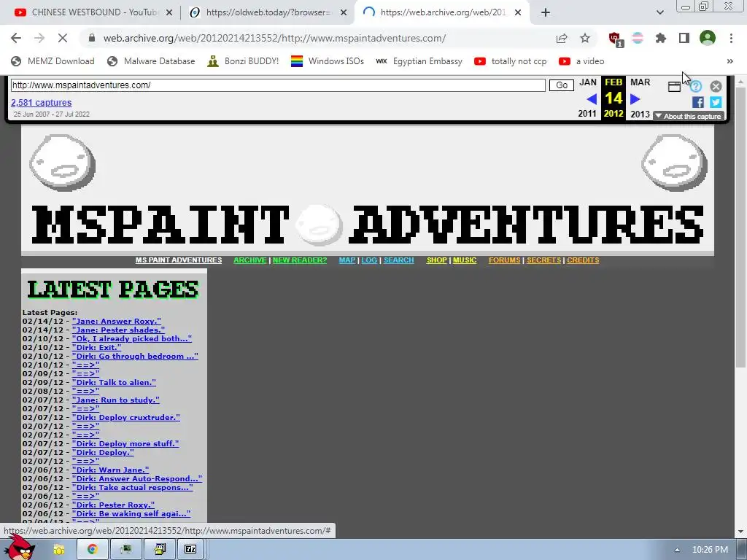
Task: Open MAP nav link
Action: pos(347,260)
